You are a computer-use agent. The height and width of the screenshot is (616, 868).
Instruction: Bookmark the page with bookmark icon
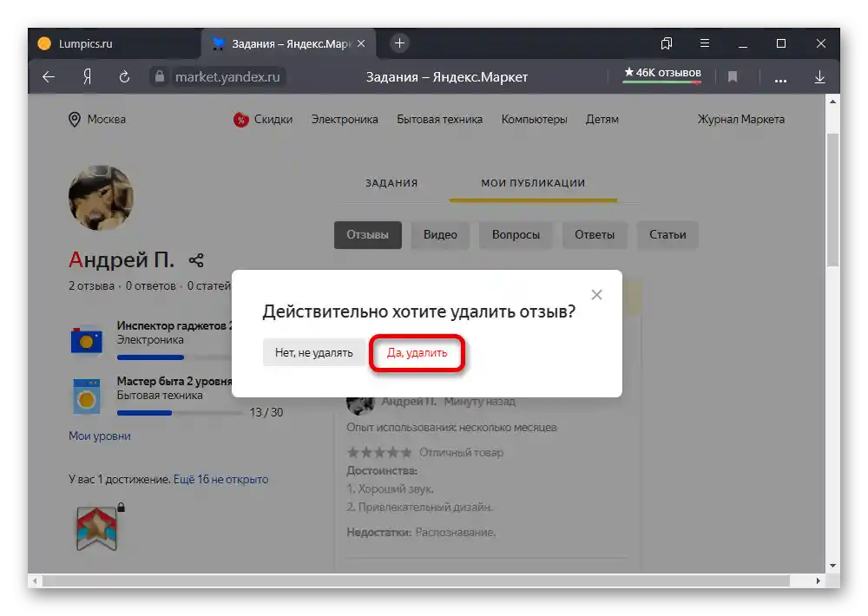coord(733,77)
